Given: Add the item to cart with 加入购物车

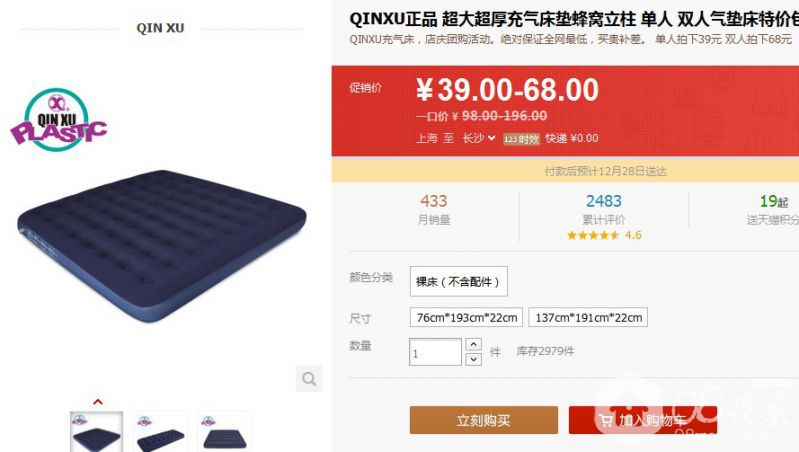Looking at the screenshot, I should pyautogui.click(x=643, y=420).
